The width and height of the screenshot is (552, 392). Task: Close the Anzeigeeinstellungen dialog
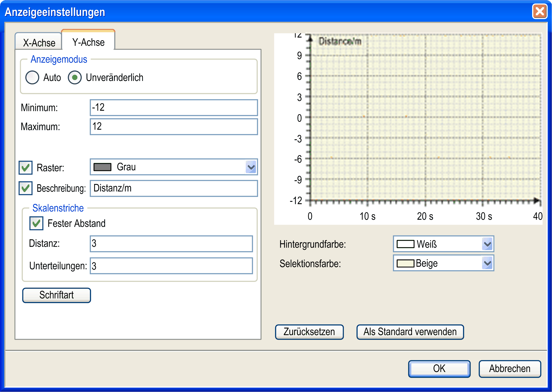[x=540, y=11]
